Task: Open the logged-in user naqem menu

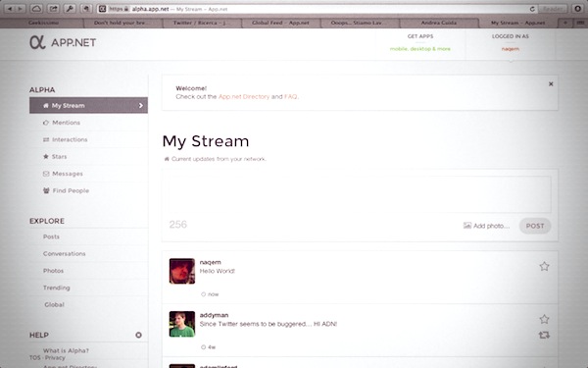Action: pos(511,49)
